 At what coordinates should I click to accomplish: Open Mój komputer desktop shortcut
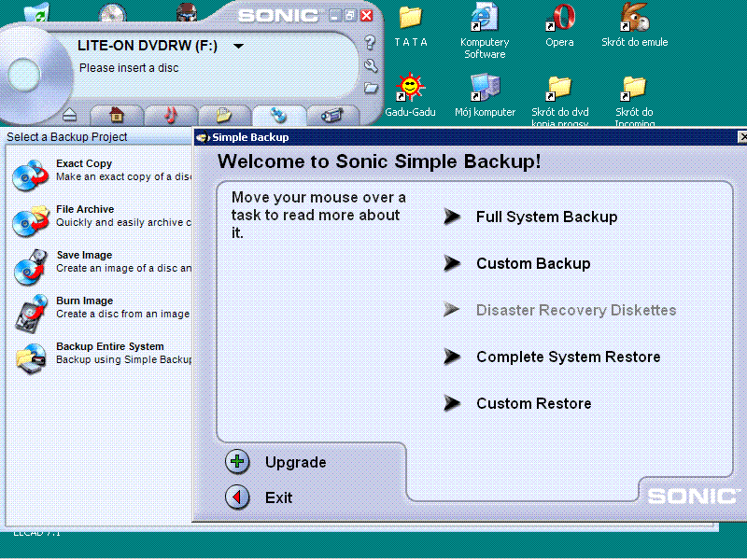tap(484, 91)
